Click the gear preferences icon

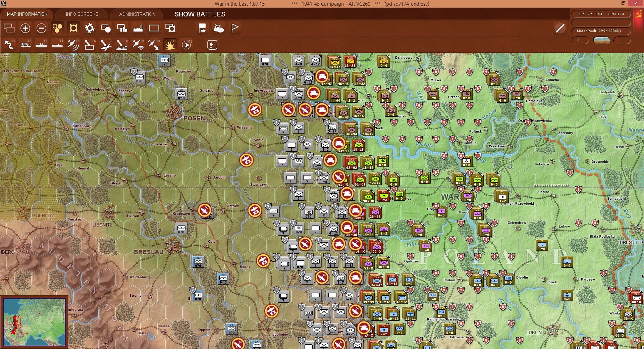[x=90, y=28]
